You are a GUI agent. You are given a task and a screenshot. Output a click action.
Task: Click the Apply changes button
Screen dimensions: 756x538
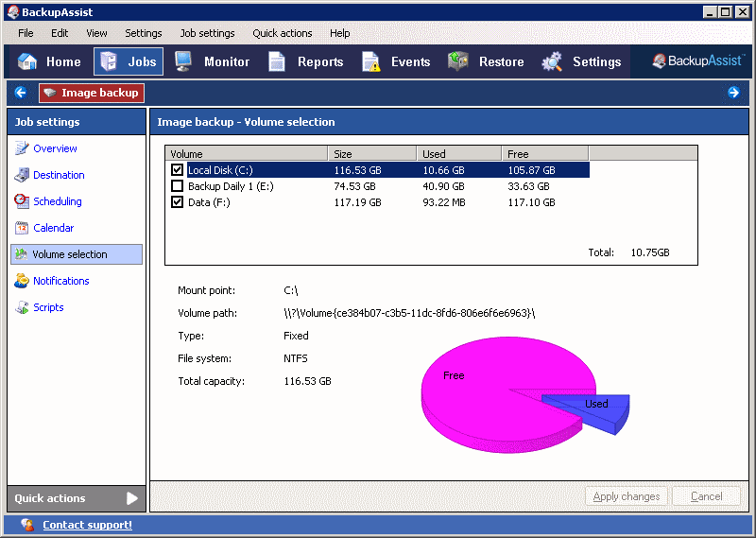point(626,496)
